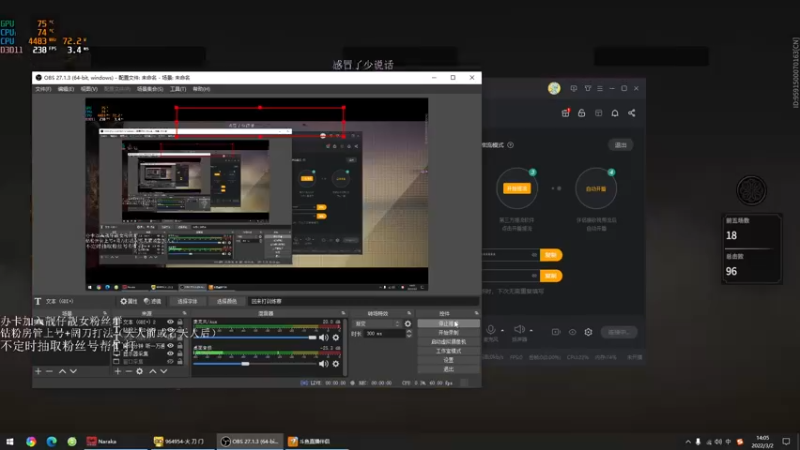The height and width of the screenshot is (450, 800).
Task: Mute the 麦克风/Aux speaker icon
Action: click(323, 337)
